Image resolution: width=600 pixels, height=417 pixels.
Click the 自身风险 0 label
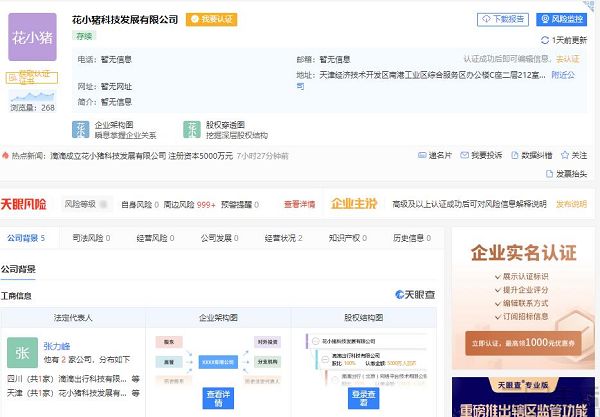[140, 205]
